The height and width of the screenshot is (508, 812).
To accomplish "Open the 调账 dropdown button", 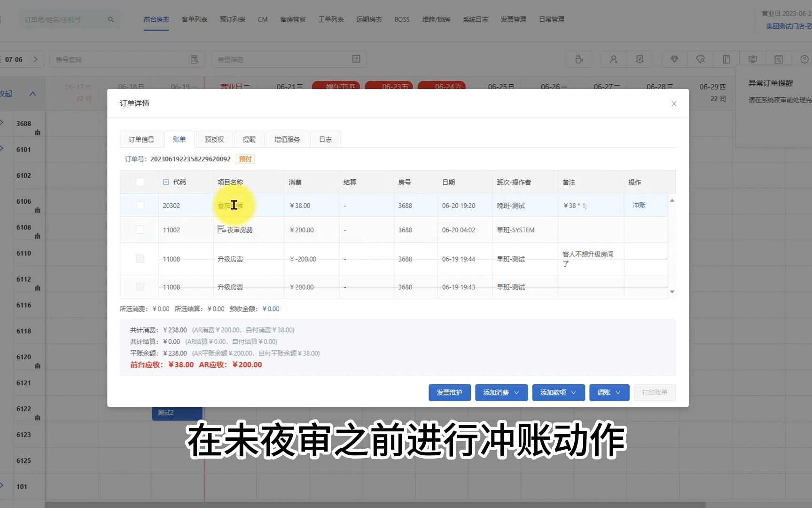I will click(609, 392).
